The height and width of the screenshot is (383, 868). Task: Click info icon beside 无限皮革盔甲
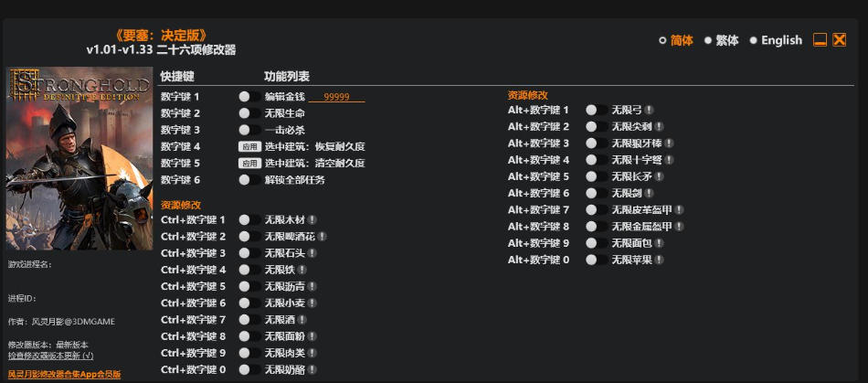click(679, 209)
